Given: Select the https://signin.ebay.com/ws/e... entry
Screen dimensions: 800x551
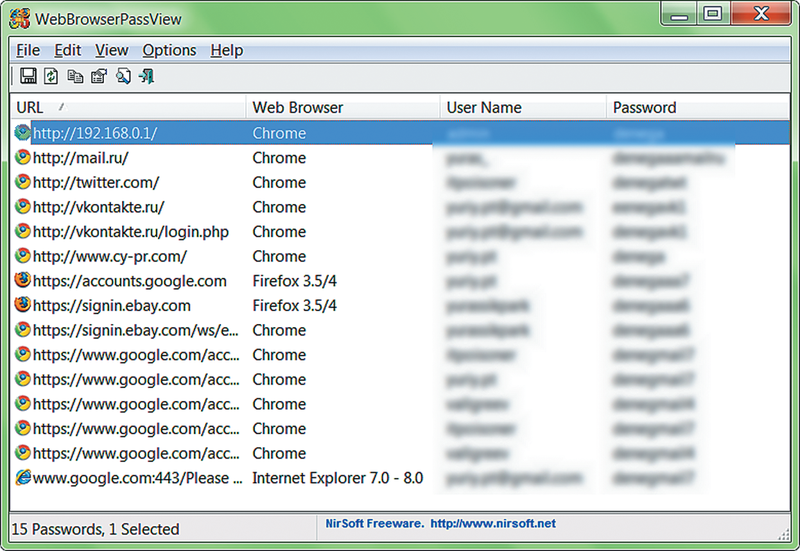Looking at the screenshot, I should (136, 330).
